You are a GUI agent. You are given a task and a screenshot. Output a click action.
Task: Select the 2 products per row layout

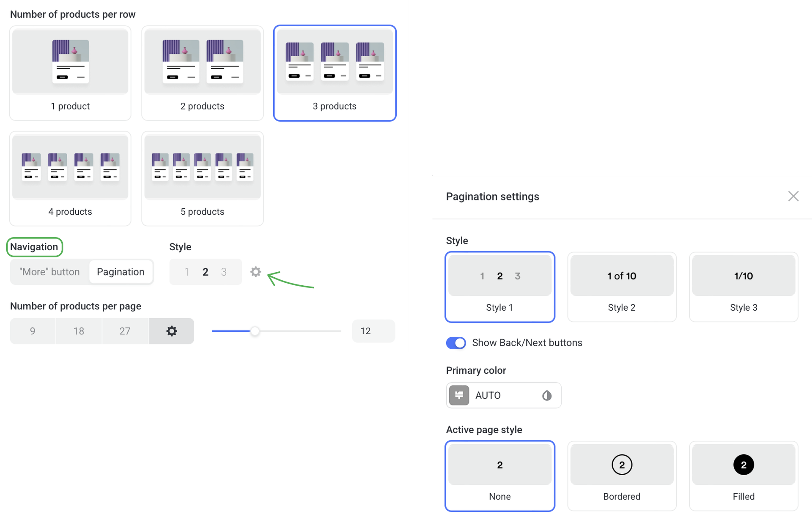202,73
